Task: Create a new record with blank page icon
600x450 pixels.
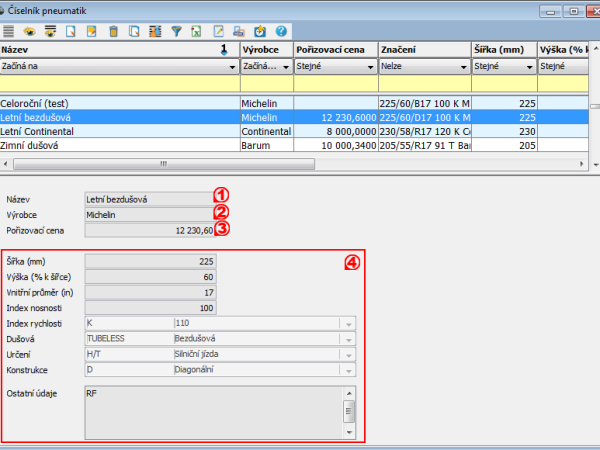Action: 71,32
